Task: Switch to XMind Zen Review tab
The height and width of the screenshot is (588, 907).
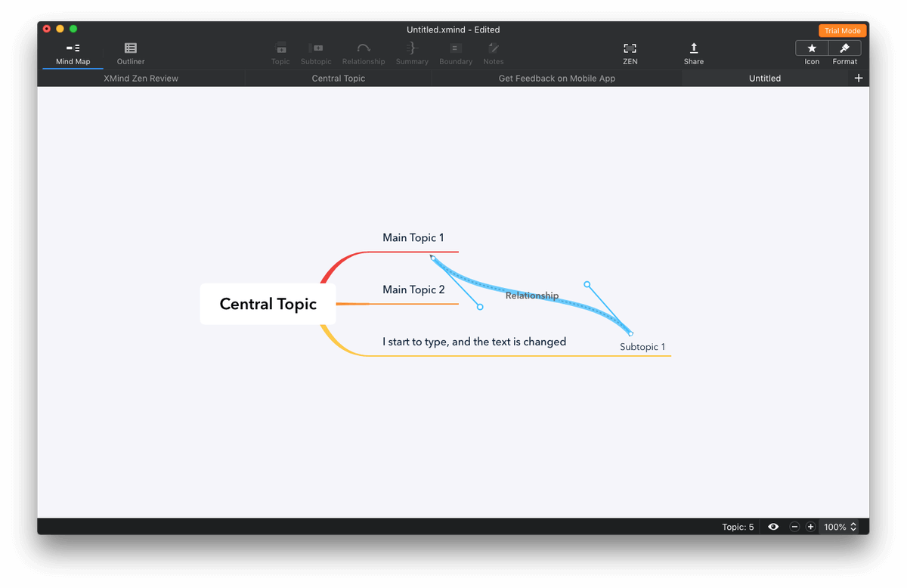Action: (141, 78)
